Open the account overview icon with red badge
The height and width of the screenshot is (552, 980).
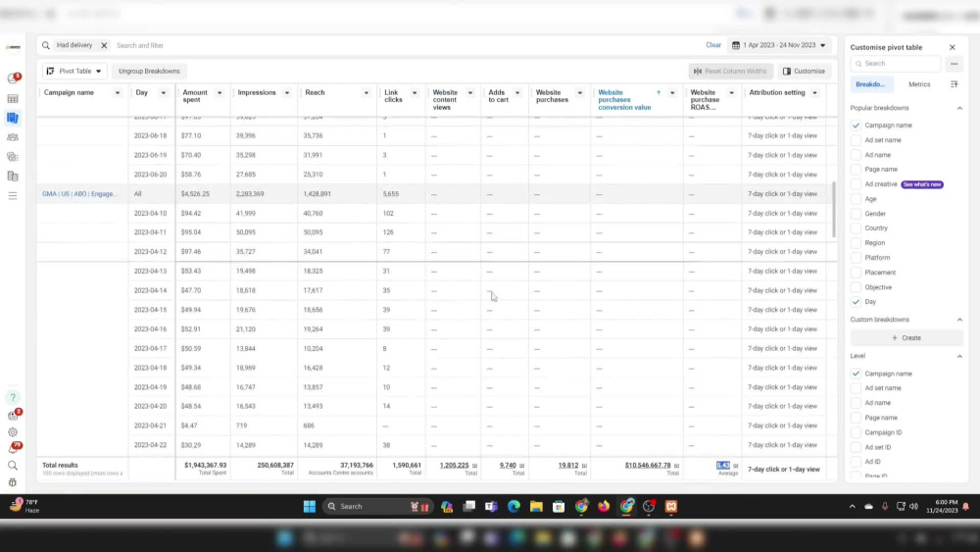(13, 78)
